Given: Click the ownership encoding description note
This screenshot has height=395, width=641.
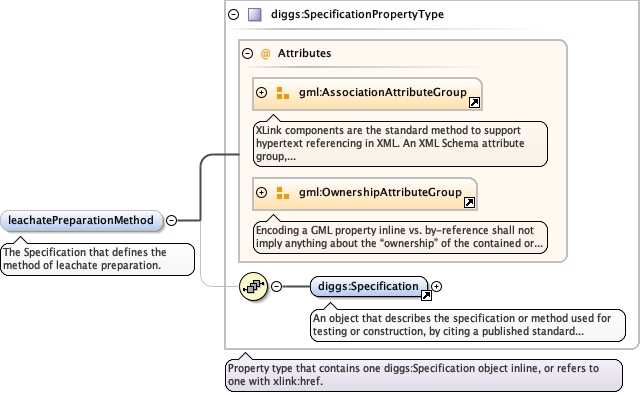Looking at the screenshot, I should coord(400,237).
